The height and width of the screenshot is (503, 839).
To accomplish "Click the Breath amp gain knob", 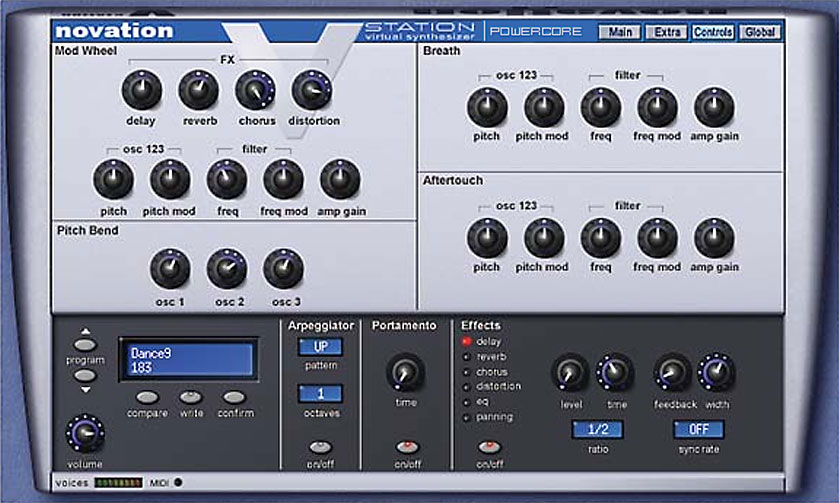I will click(x=714, y=107).
